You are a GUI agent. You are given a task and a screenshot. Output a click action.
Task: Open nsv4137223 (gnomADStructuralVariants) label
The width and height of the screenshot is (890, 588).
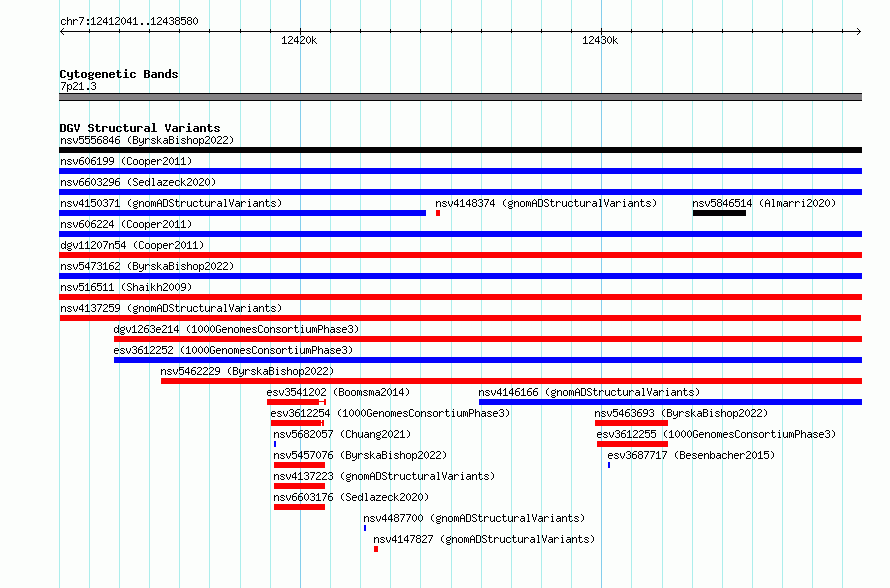pos(384,476)
